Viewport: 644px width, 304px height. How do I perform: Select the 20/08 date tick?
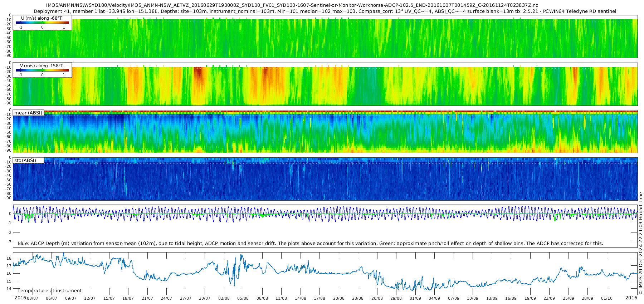[x=338, y=298]
